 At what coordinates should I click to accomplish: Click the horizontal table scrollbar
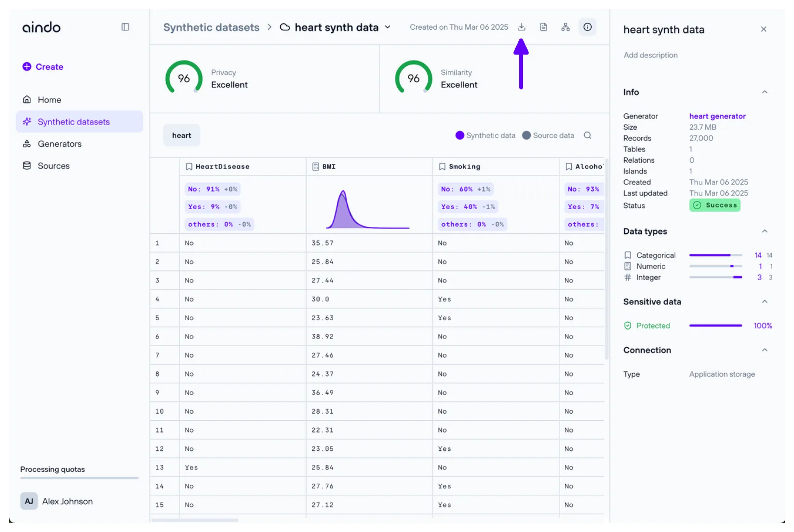195,520
